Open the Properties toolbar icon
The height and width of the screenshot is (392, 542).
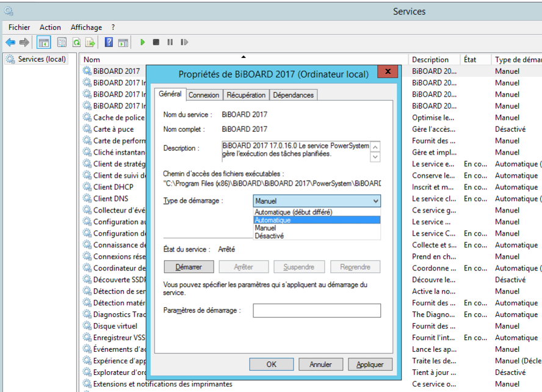[62, 43]
